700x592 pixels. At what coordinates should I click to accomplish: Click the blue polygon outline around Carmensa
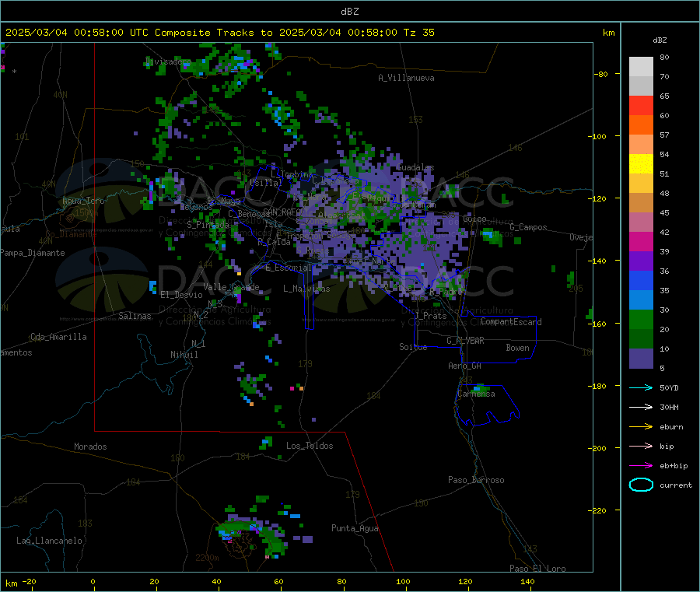coord(487,405)
